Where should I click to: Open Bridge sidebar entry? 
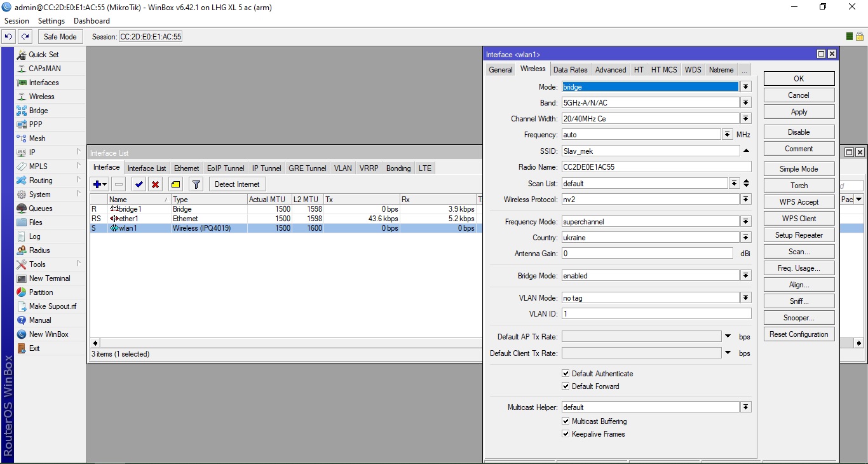(38, 111)
